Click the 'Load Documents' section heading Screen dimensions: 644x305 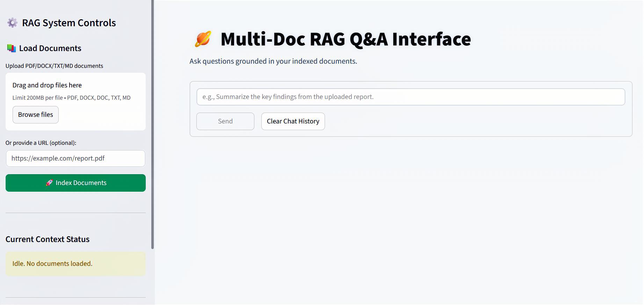point(50,48)
